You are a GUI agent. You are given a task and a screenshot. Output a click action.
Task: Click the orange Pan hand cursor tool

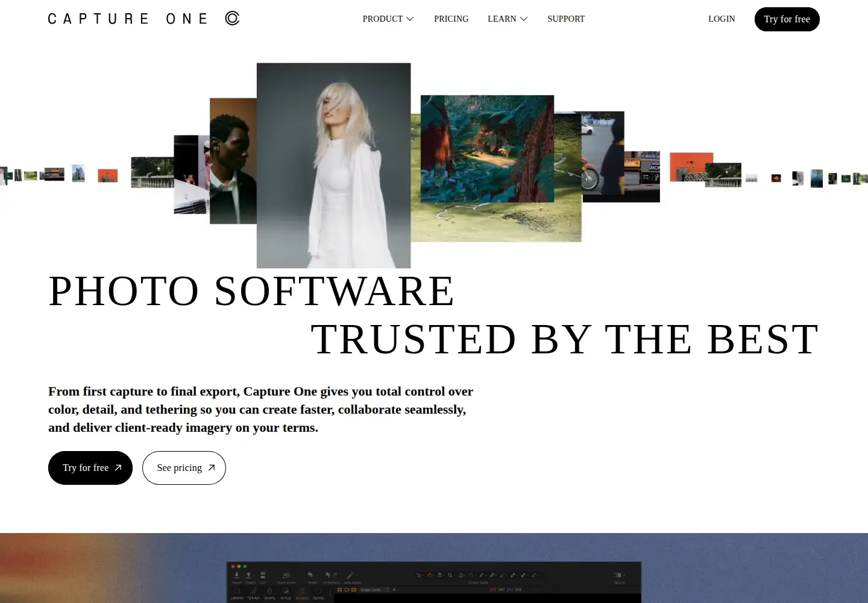[x=430, y=575]
